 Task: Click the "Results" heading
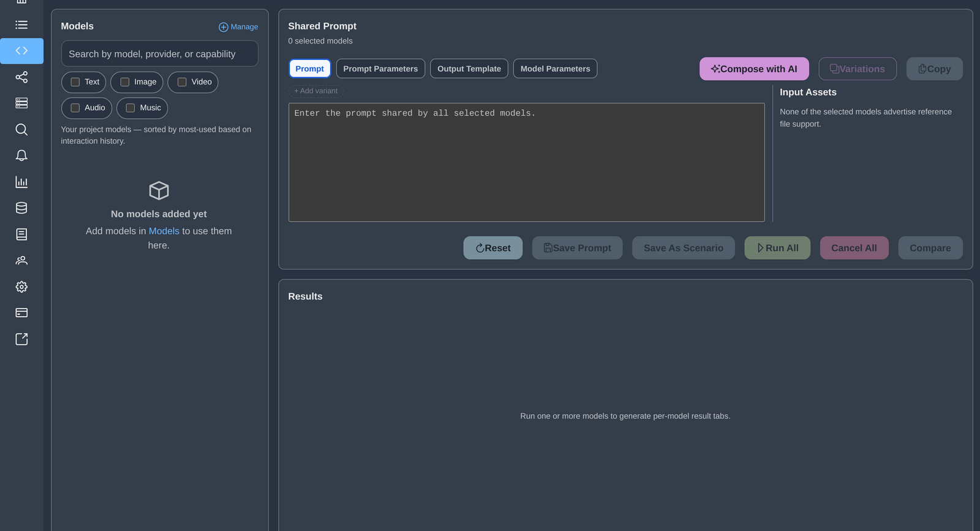coord(305,296)
